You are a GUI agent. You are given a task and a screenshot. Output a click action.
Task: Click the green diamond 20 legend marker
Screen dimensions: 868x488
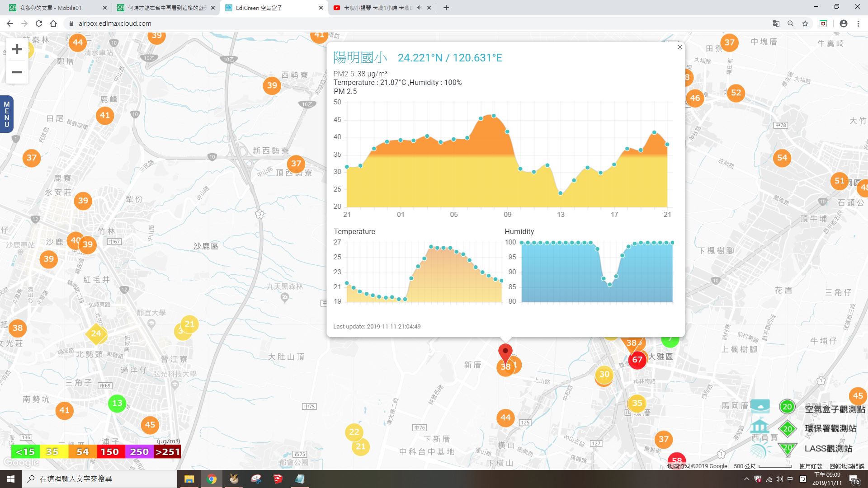point(788,429)
